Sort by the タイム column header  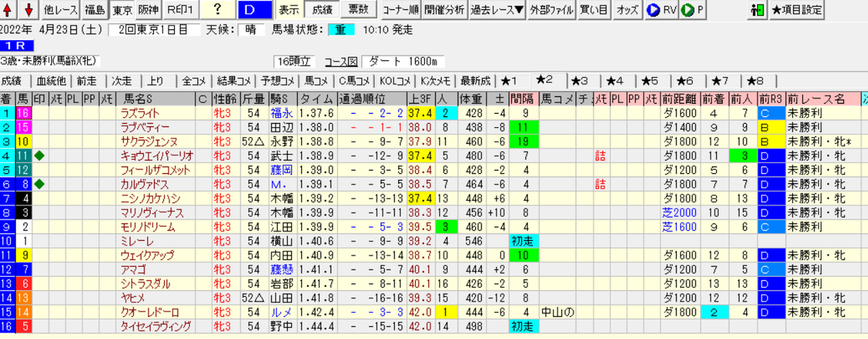(x=317, y=99)
